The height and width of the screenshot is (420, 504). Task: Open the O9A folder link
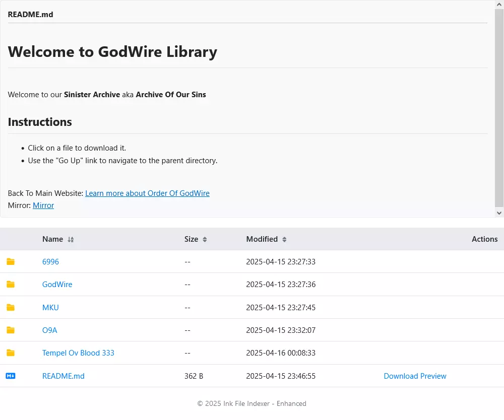[x=49, y=330]
